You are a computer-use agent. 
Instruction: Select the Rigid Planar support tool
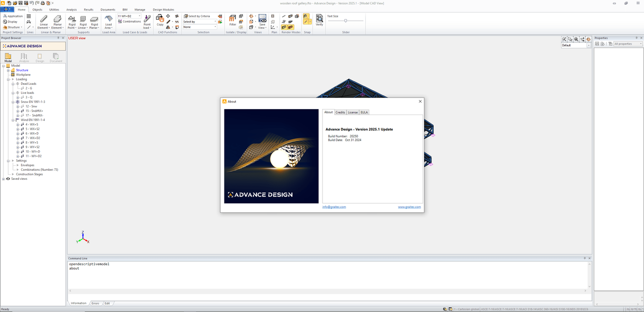94,22
